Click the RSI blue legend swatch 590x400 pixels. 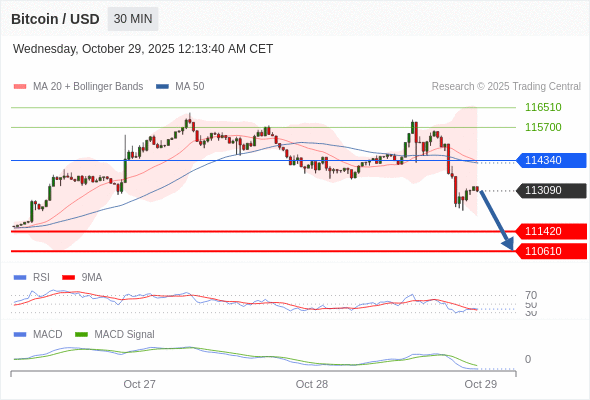pyautogui.click(x=20, y=278)
